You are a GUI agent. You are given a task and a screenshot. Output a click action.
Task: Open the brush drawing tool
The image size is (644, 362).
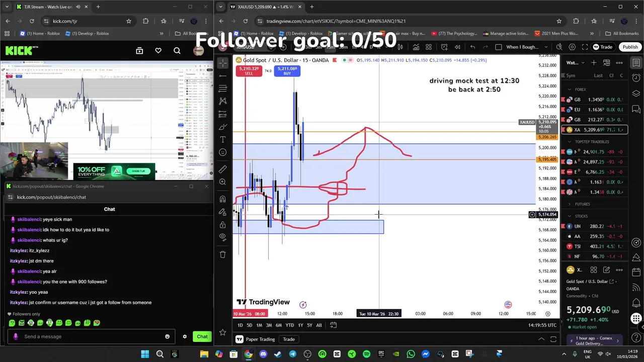pos(223,127)
